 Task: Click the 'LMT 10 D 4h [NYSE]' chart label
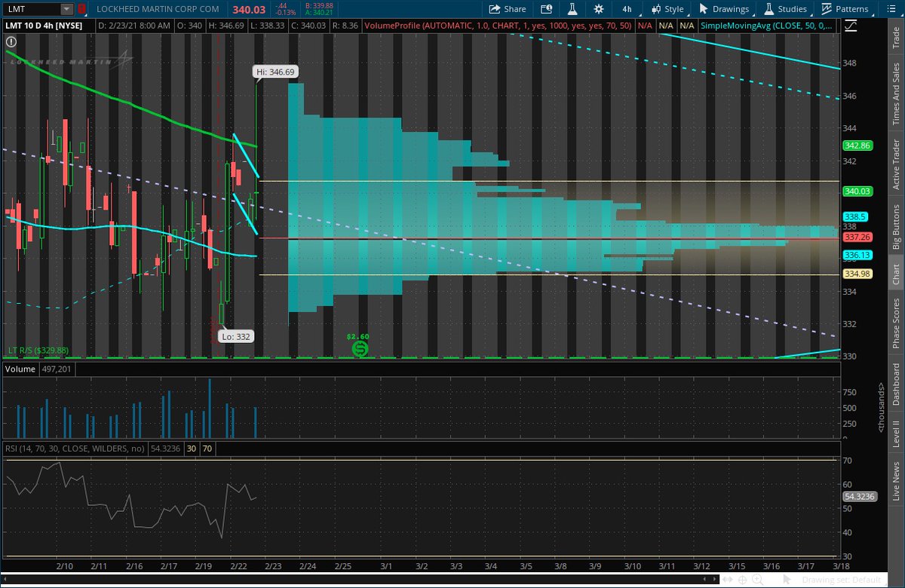48,25
